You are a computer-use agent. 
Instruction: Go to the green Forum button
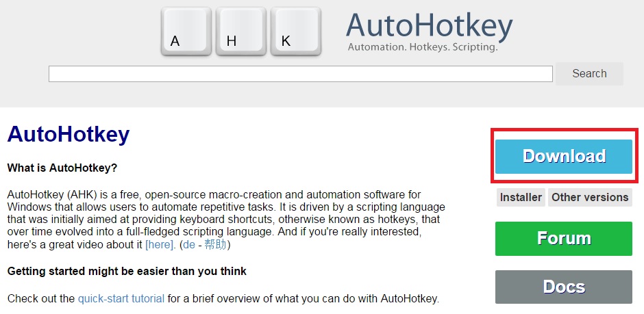click(563, 239)
